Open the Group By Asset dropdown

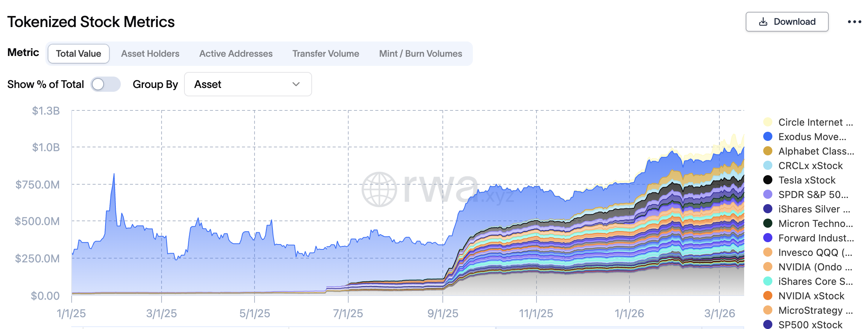248,84
